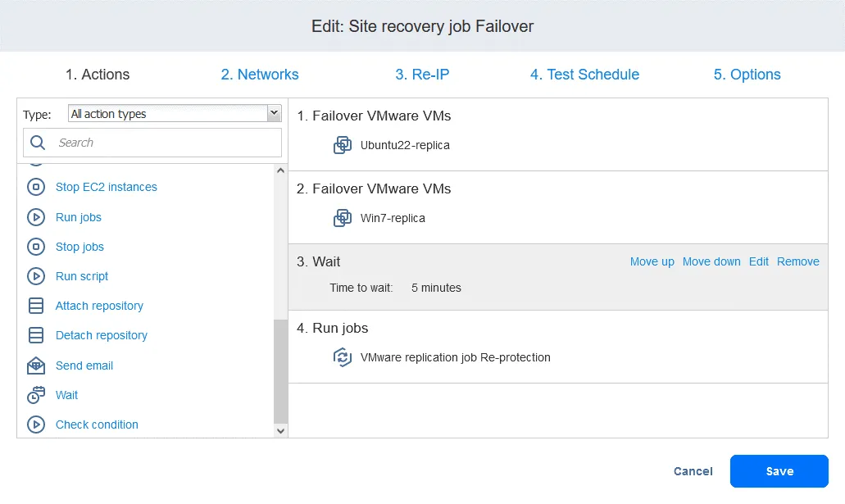Click the VMware replication job Re-protection icon
This screenshot has width=845, height=504.
342,357
